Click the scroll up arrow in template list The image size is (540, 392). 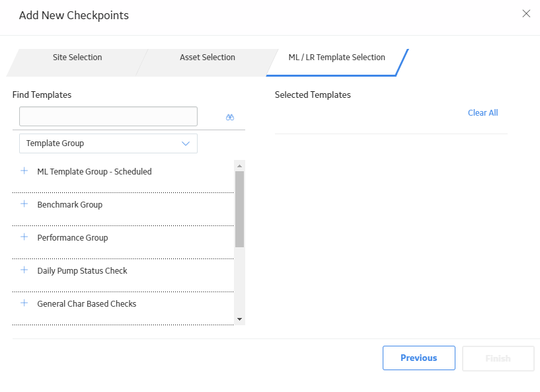click(240, 166)
